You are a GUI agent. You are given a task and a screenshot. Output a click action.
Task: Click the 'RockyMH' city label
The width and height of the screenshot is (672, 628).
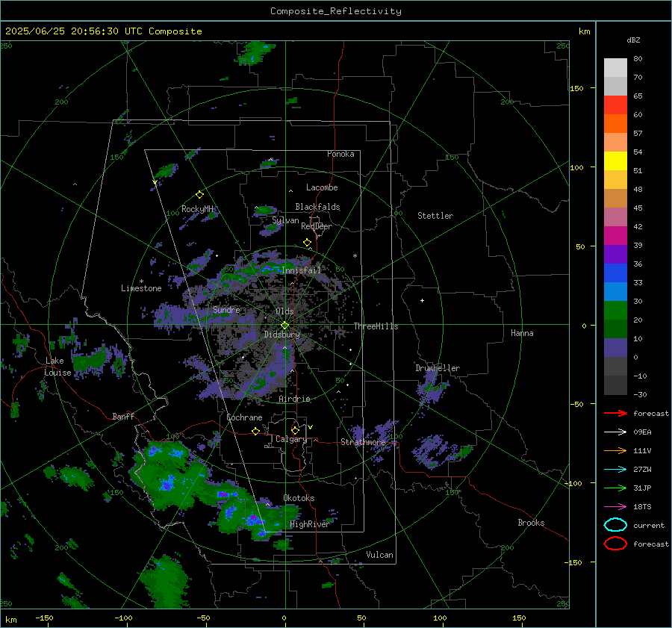click(x=197, y=209)
